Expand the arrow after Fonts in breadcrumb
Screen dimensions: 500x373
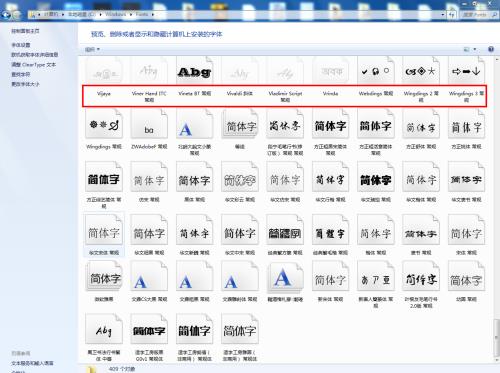pyautogui.click(x=153, y=14)
